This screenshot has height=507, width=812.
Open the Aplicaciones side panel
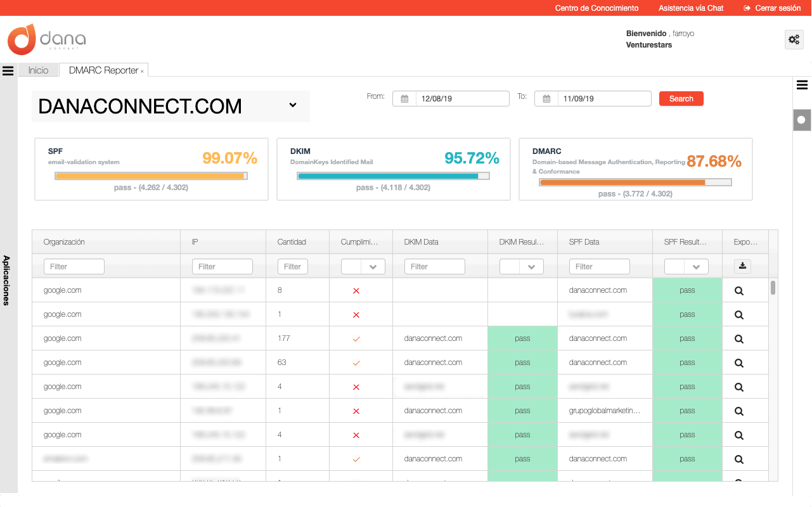pyautogui.click(x=6, y=281)
